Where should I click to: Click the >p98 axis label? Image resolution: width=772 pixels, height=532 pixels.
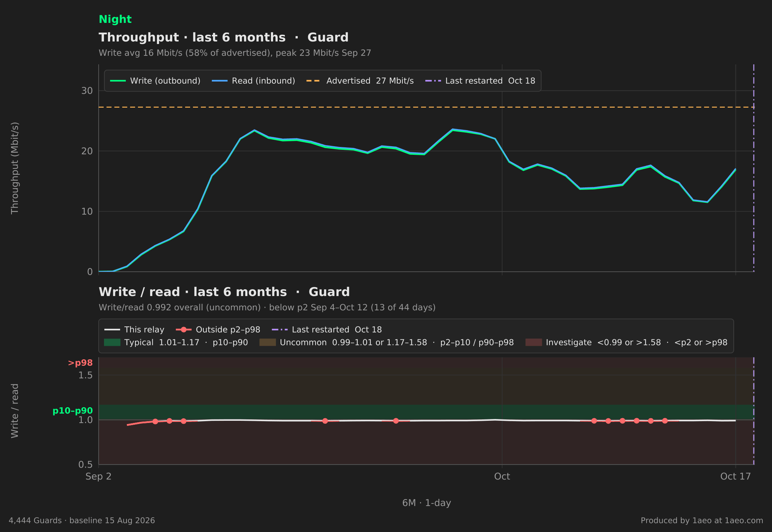tap(80, 363)
